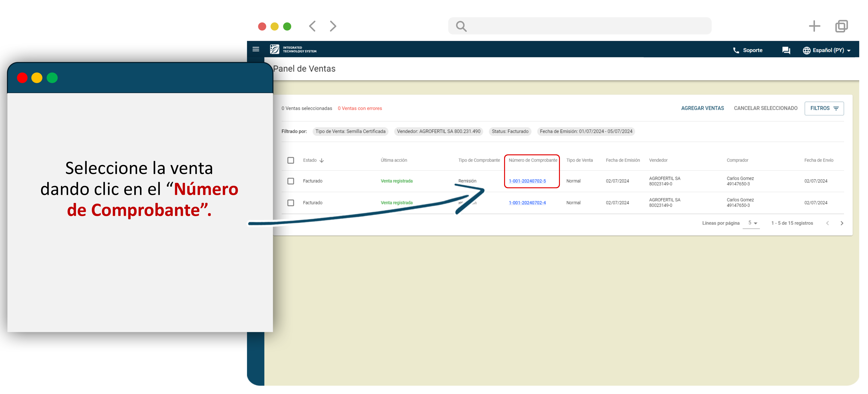This screenshot has width=868, height=394.
Task: Toggle the select-all header checkbox
Action: [291, 160]
